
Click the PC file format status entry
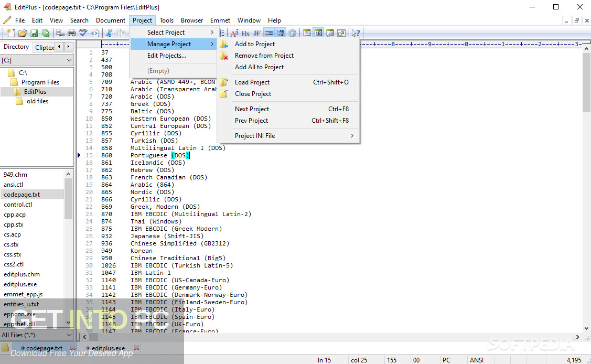446,360
